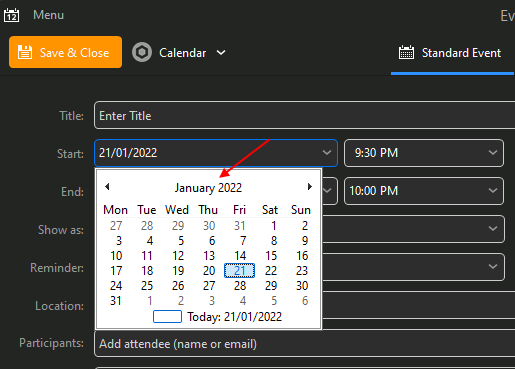Select January 22 in the calendar
The image size is (515, 369).
271,271
